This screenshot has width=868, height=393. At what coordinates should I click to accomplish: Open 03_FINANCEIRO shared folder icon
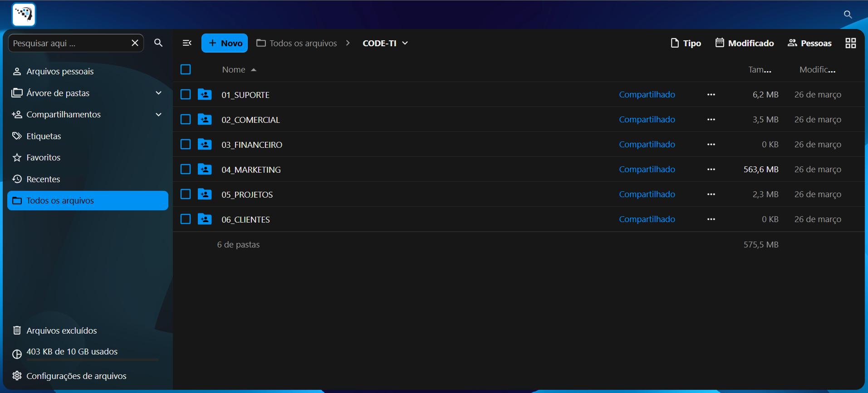click(x=205, y=144)
